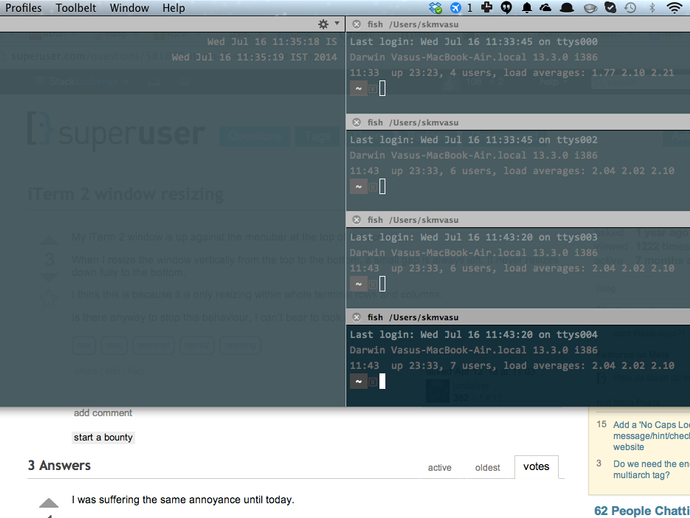690x518 pixels.
Task: Click the Bluetooth menu bar icon
Action: pos(653,7)
